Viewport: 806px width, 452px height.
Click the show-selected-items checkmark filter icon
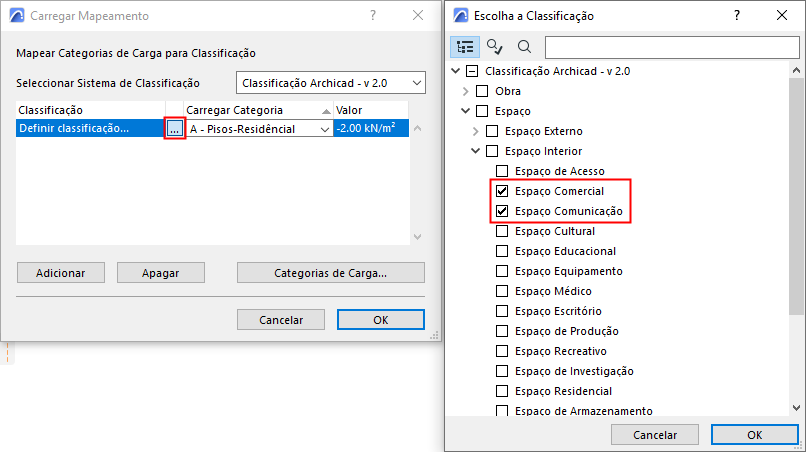point(495,47)
